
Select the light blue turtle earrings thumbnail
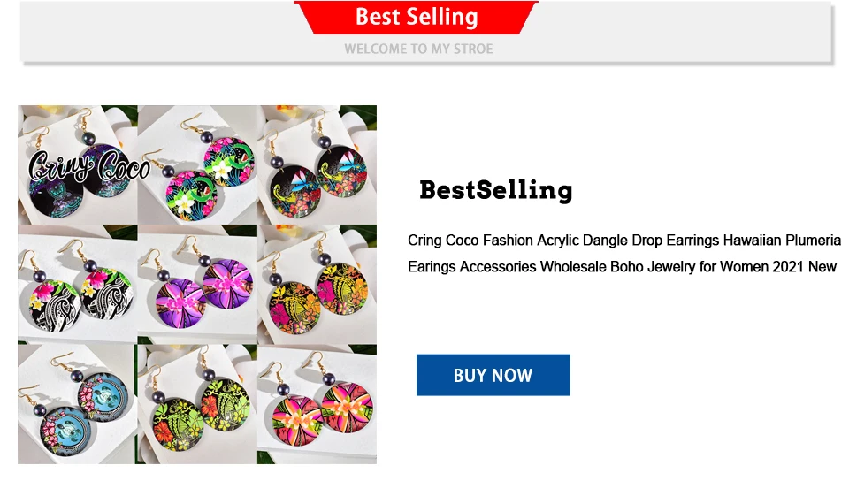(78, 404)
